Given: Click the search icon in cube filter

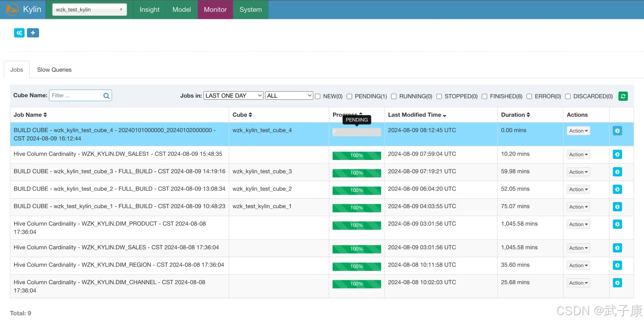Looking at the screenshot, I should [x=106, y=96].
